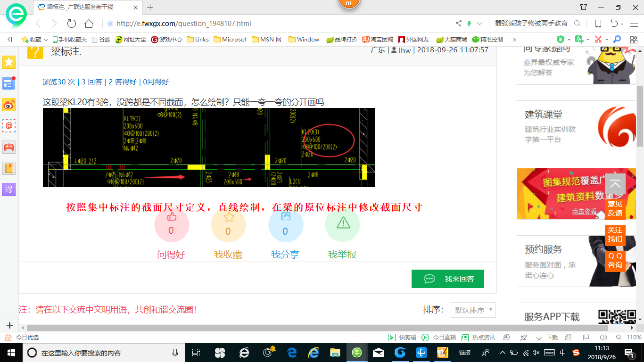Go back with the browser back arrow
The image size is (644, 362).
click(38, 24)
